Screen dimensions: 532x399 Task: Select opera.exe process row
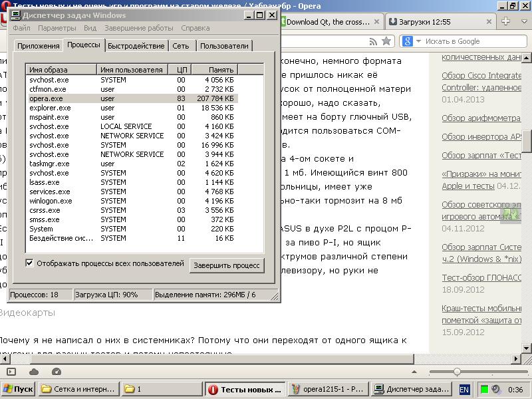[132, 98]
